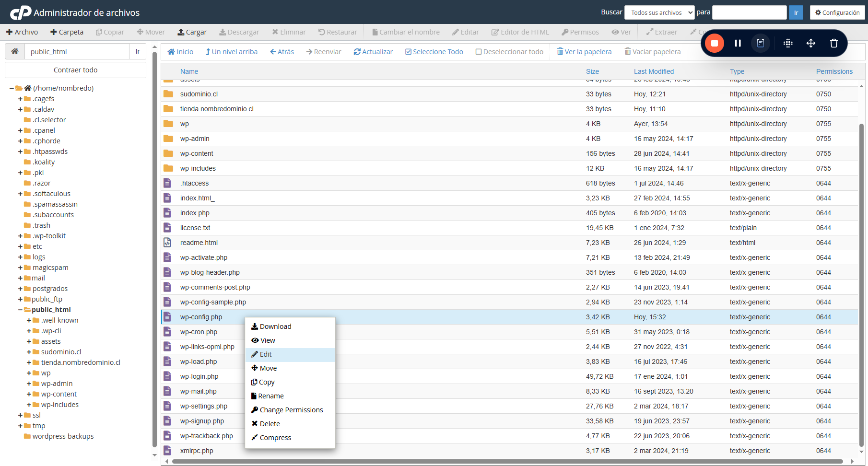
Task: Click the Contraer todo button
Action: coord(75,70)
